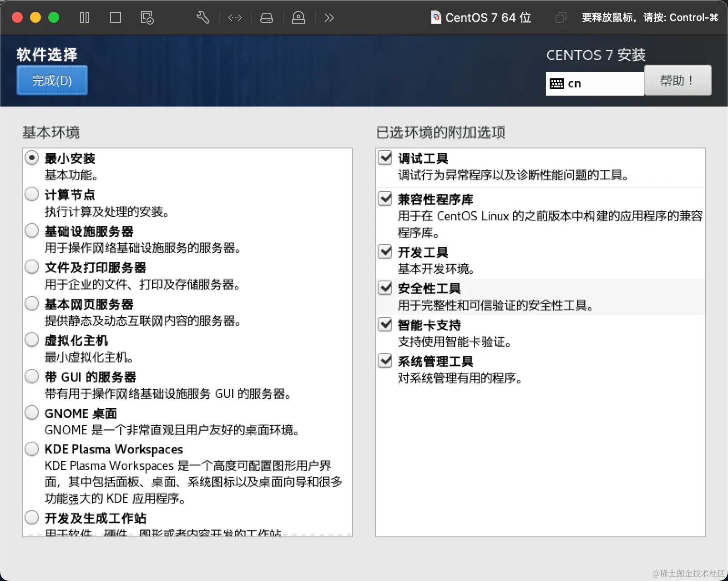Click the keyboard layout icon
This screenshot has width=728, height=581.
pyautogui.click(x=557, y=84)
